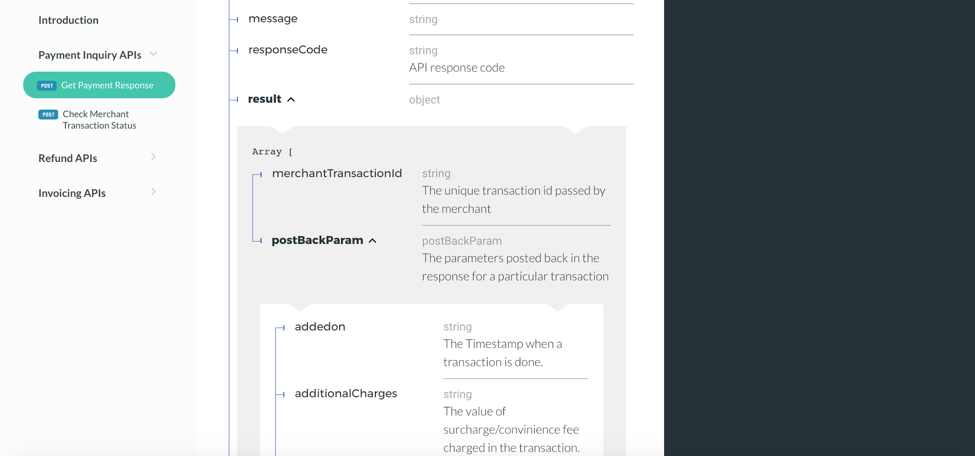Viewport: 975px width, 456px height.
Task: Click the additionalCharges property
Action: pyautogui.click(x=345, y=394)
